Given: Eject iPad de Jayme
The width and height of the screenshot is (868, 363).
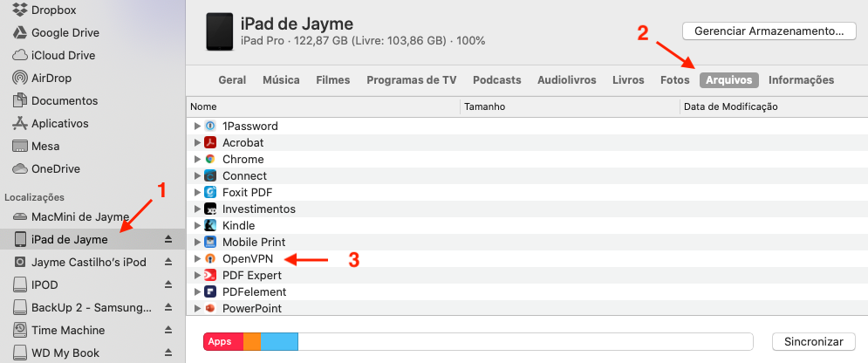Looking at the screenshot, I should 168,240.
